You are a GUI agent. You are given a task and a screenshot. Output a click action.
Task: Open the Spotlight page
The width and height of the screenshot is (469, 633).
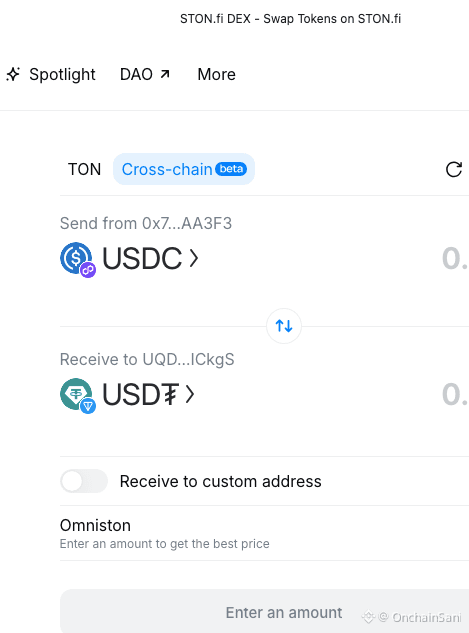pyautogui.click(x=50, y=74)
